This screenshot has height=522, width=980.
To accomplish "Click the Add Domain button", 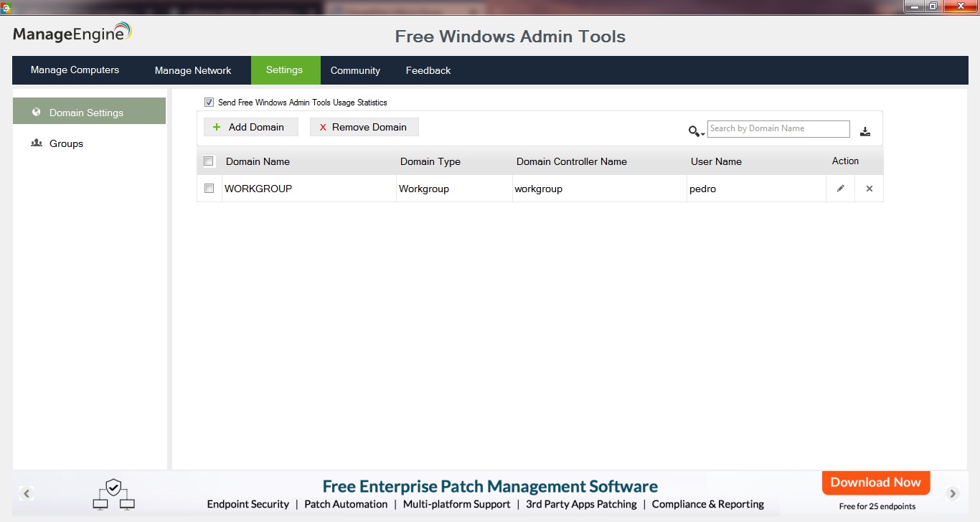I will (250, 127).
